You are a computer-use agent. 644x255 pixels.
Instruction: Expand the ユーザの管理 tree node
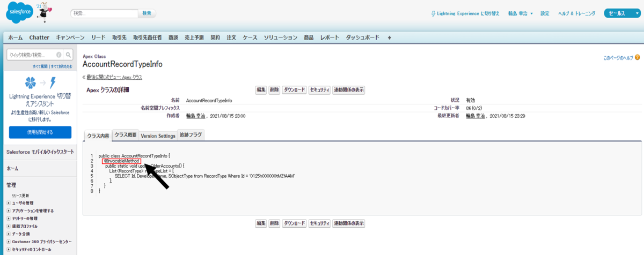(9, 203)
